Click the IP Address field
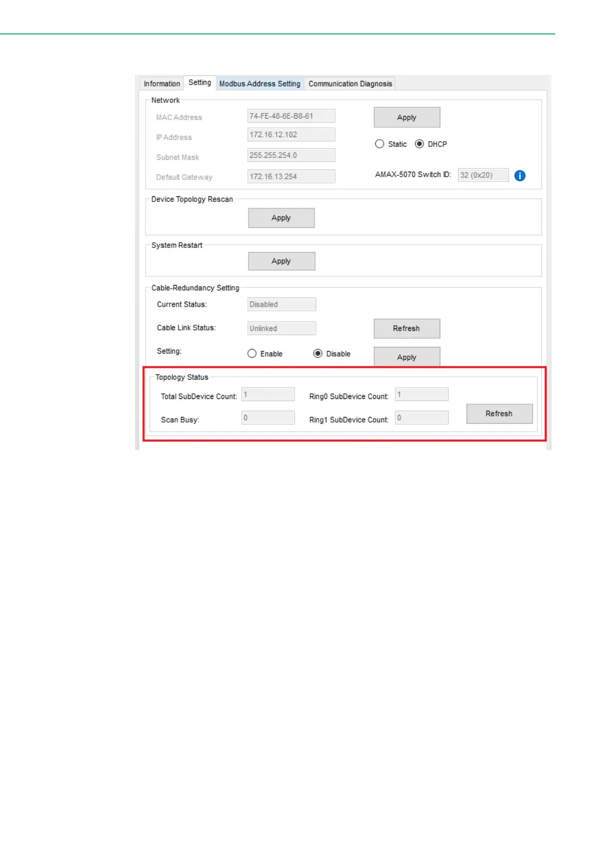The image size is (614, 868). pos(291,135)
